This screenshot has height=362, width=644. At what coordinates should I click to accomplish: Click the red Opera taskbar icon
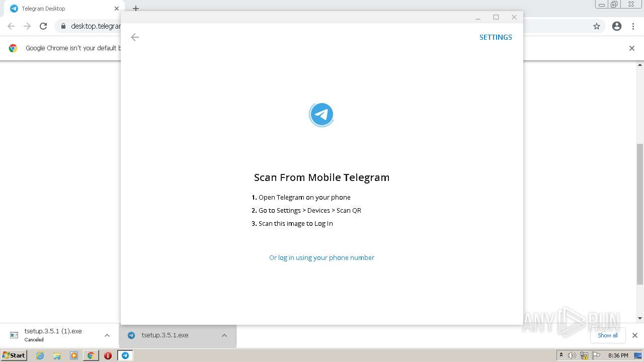click(x=108, y=355)
